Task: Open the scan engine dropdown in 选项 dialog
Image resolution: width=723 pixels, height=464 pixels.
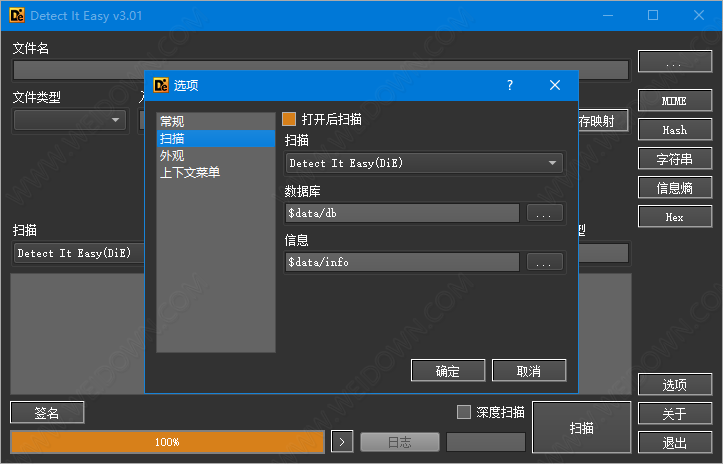Action: [x=424, y=163]
